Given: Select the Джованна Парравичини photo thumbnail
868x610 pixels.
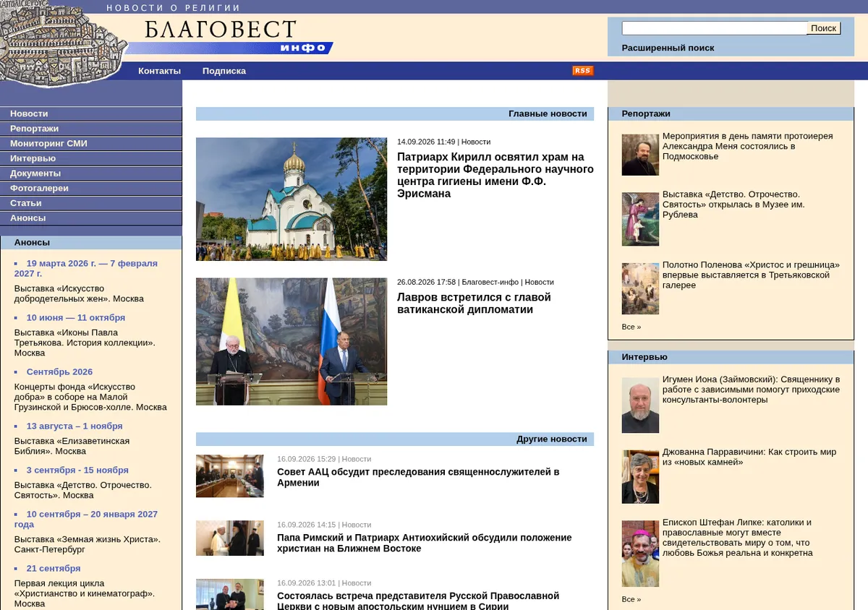Looking at the screenshot, I should (x=640, y=477).
